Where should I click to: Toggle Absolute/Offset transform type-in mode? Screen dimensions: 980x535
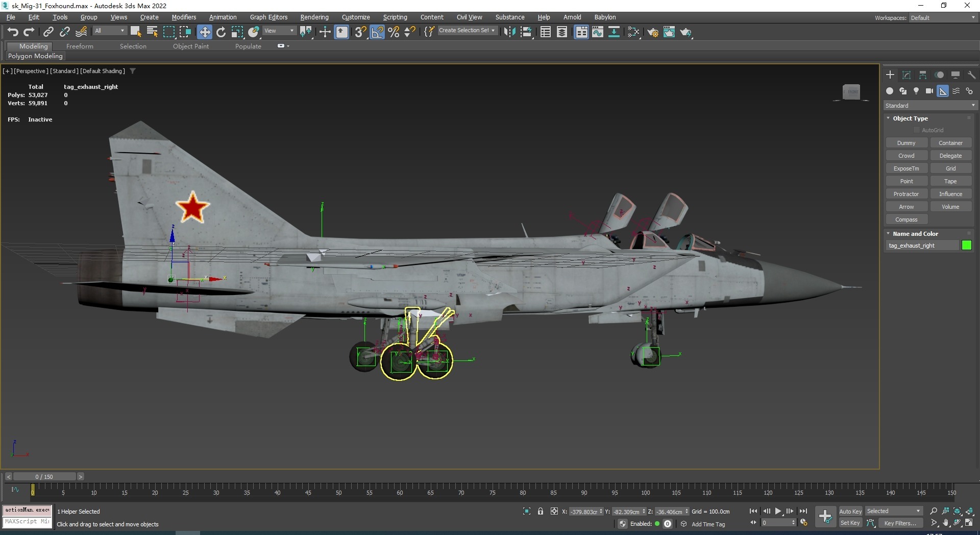coord(554,511)
